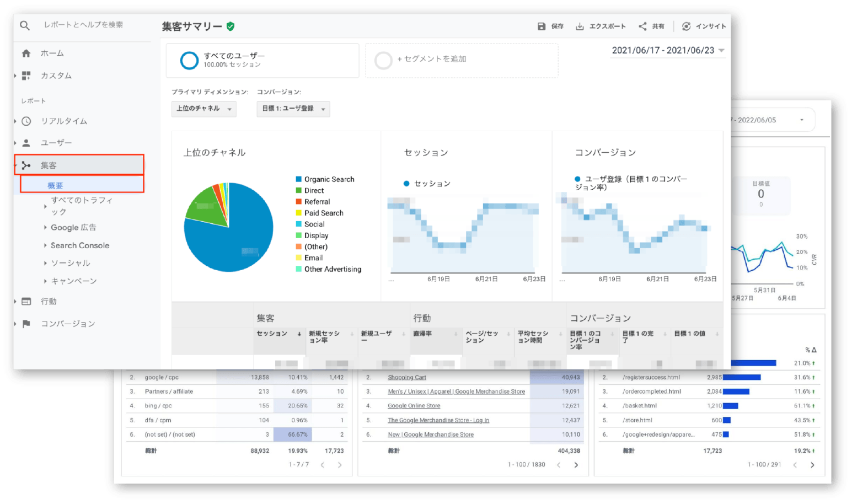Click the 行動 behavior icon

coord(26,302)
